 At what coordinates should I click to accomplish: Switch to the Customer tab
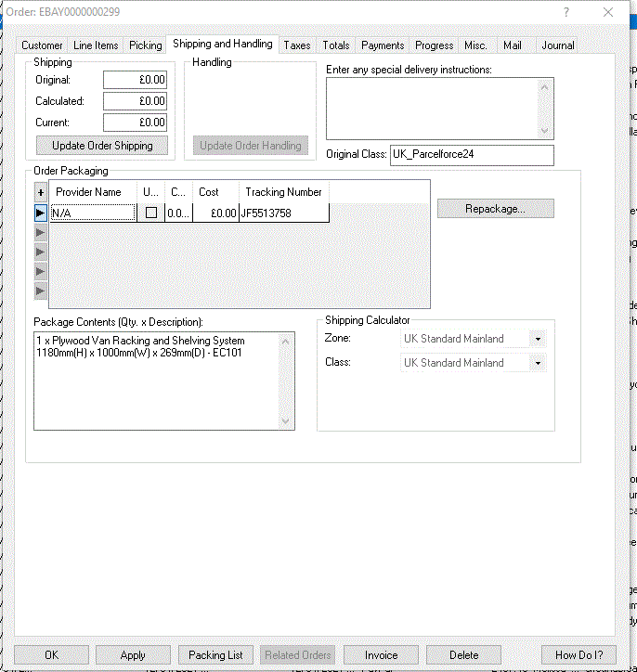42,45
